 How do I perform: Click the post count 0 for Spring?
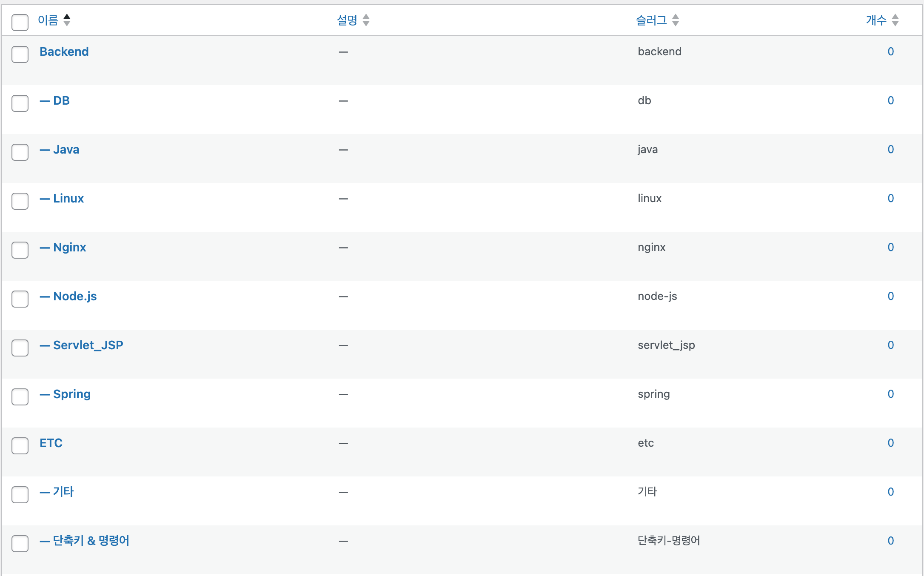(x=891, y=394)
